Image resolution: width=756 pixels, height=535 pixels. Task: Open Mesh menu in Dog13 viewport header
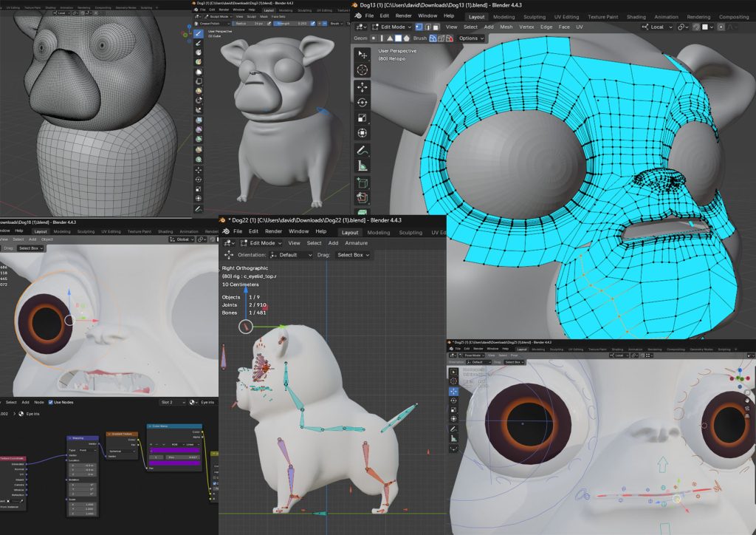pyautogui.click(x=506, y=27)
